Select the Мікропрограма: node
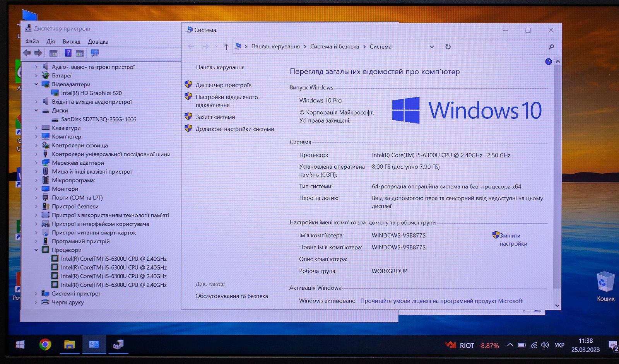 74,180
